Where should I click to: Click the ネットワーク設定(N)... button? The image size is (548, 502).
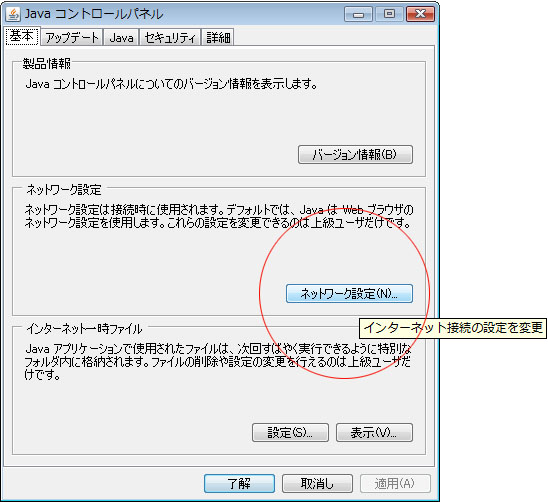click(349, 293)
